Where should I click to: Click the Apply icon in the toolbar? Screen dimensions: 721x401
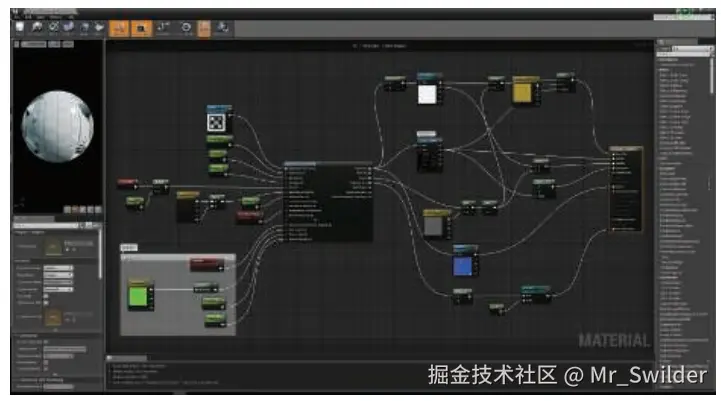[x=53, y=28]
